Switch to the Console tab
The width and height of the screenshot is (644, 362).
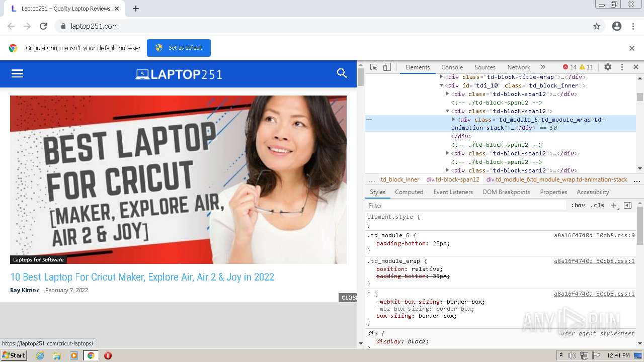coord(452,67)
